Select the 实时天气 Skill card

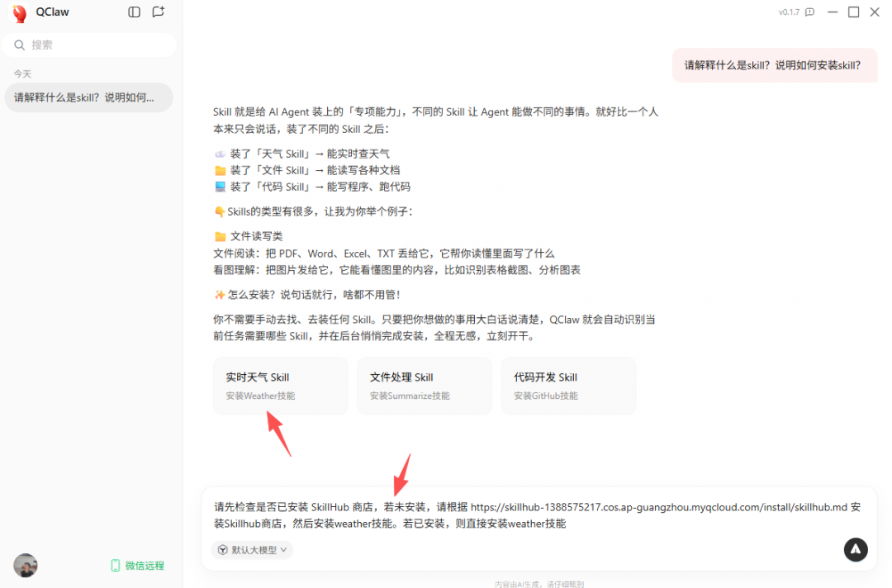pyautogui.click(x=280, y=386)
